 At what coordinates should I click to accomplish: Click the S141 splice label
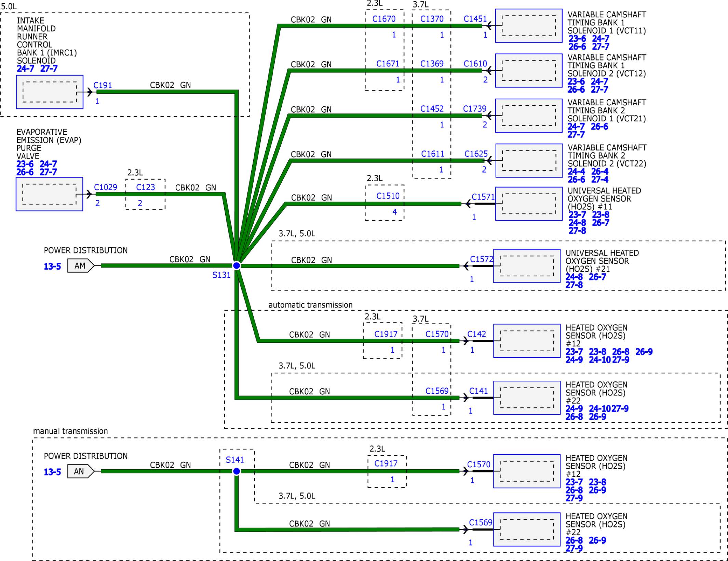(x=235, y=460)
